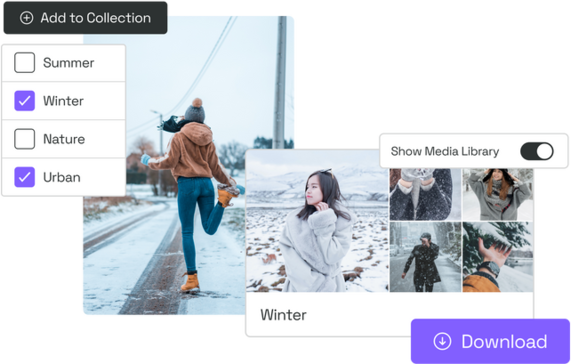Uncheck the Urban checkbox

pyautogui.click(x=24, y=177)
